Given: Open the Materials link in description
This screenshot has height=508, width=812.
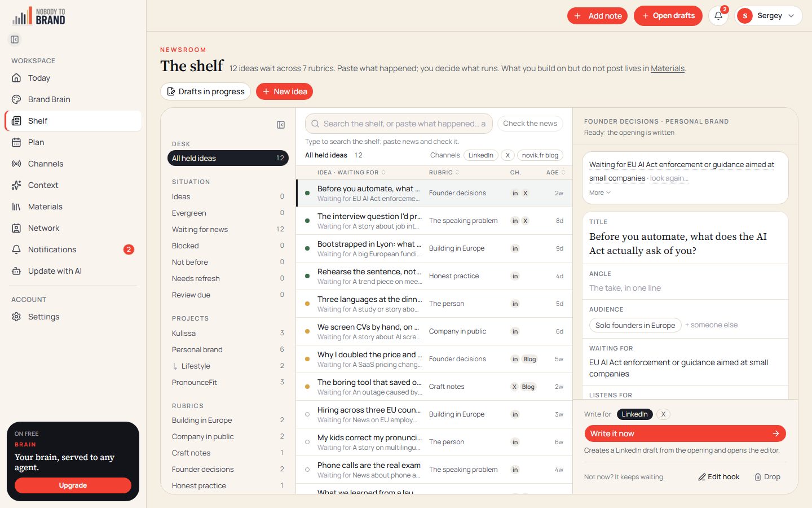Looking at the screenshot, I should pos(668,68).
